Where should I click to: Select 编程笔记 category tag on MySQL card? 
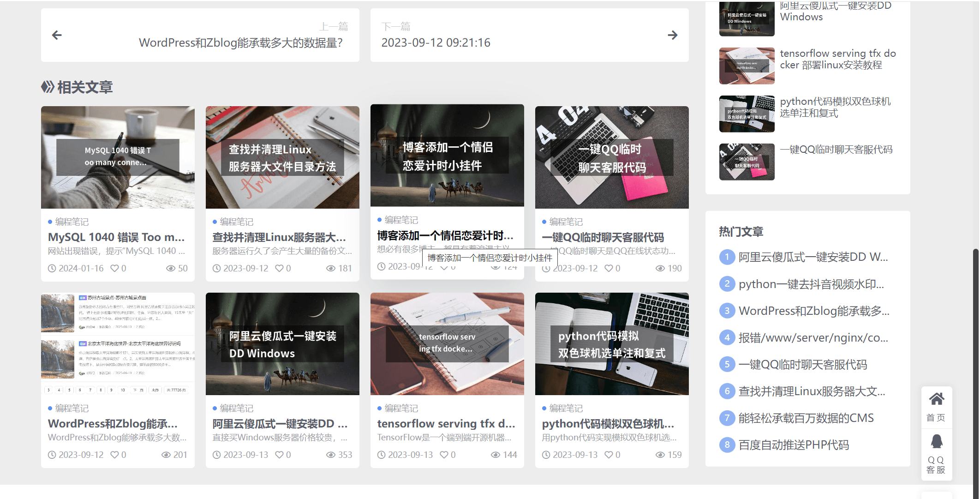point(72,222)
